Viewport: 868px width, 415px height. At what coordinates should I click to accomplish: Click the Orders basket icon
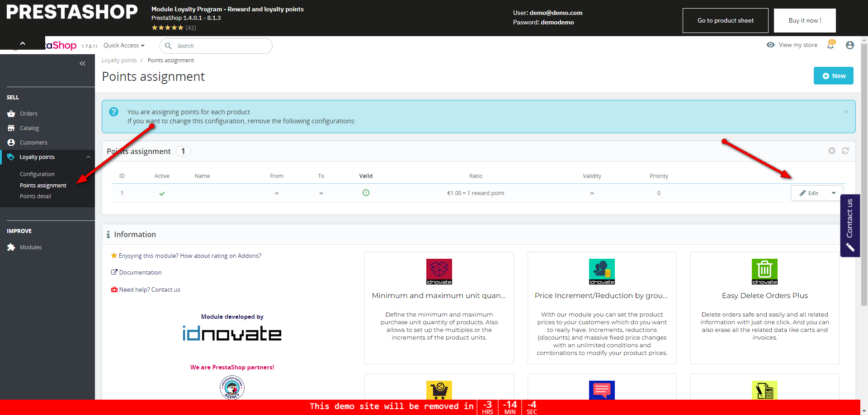(11, 114)
